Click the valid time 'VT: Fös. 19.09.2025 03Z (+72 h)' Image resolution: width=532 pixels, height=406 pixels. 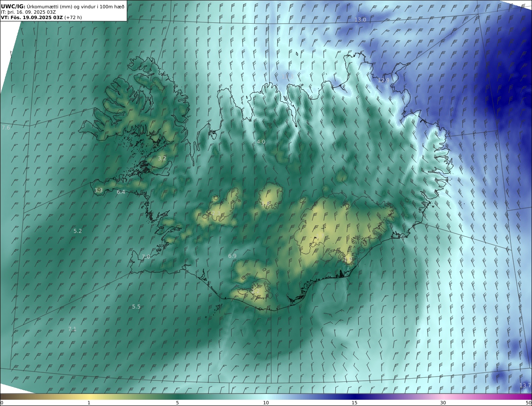click(x=41, y=17)
